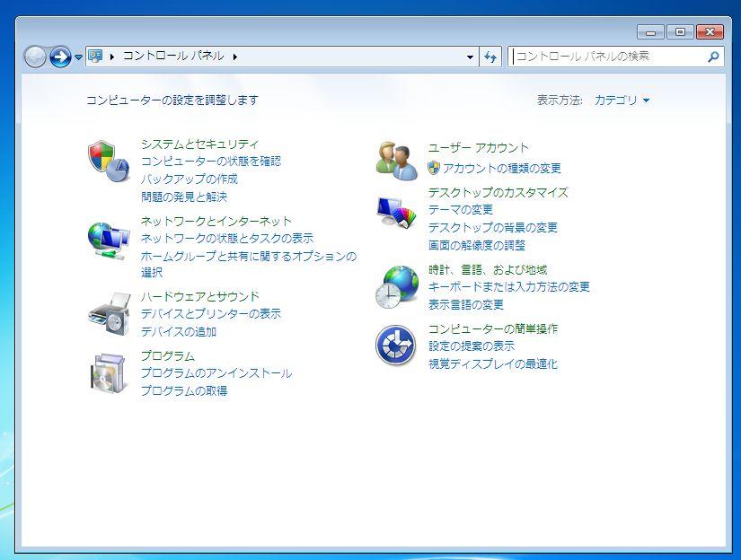Expand the arrow after コントロール パネル breadcrumb
Viewport: 741px width, 560px height.
pos(235,57)
